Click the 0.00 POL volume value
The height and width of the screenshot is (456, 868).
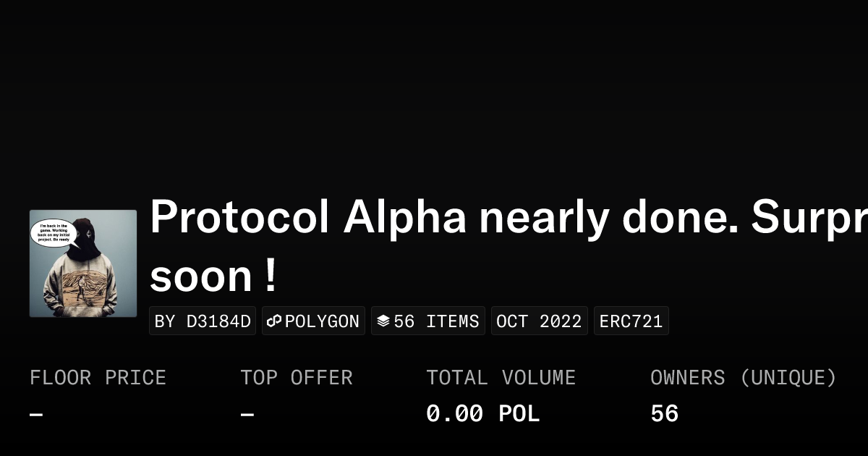point(482,414)
